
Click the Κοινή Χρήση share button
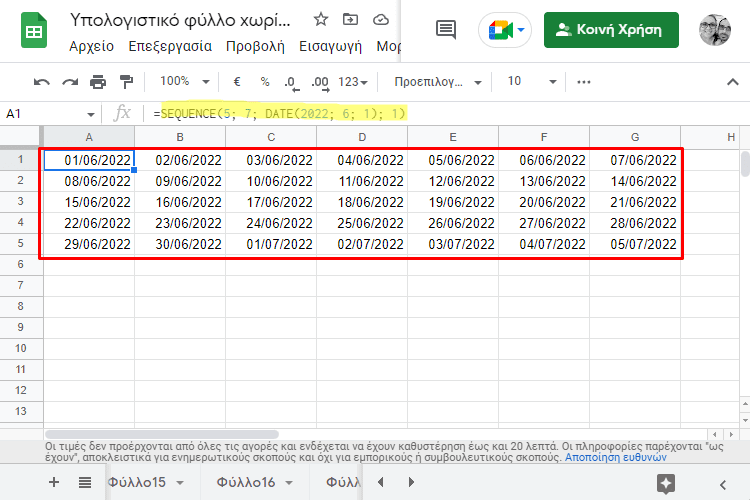611,30
